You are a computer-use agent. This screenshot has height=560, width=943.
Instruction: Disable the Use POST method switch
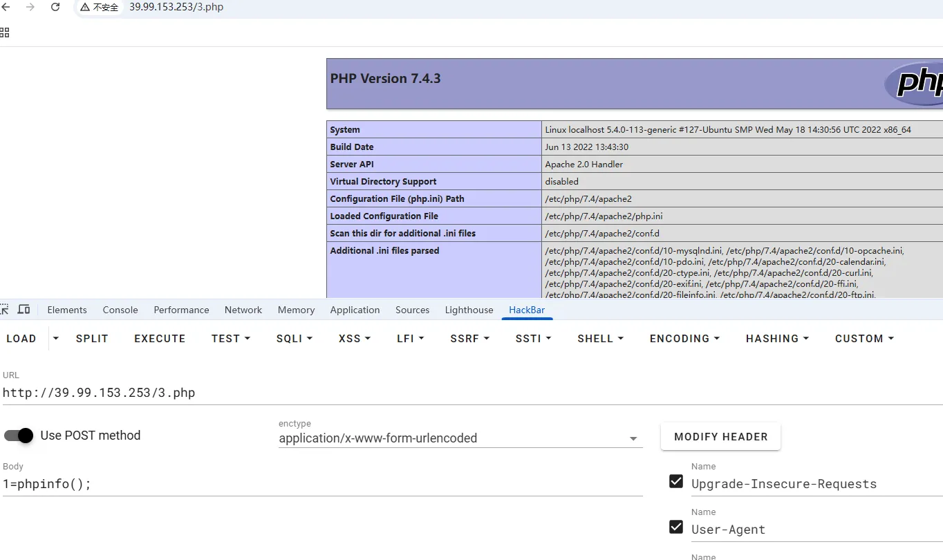(x=19, y=436)
